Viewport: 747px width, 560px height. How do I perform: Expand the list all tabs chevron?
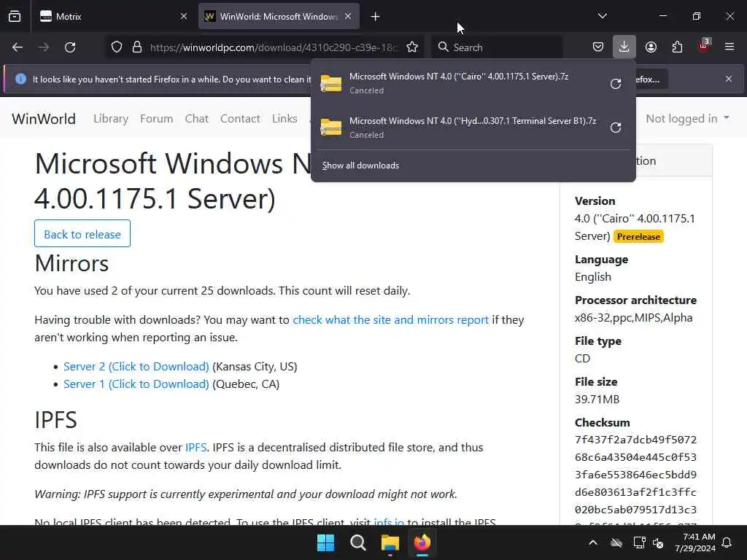(602, 16)
